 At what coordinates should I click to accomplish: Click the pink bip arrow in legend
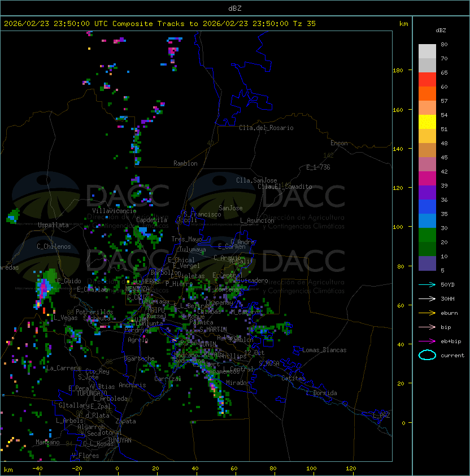(427, 327)
